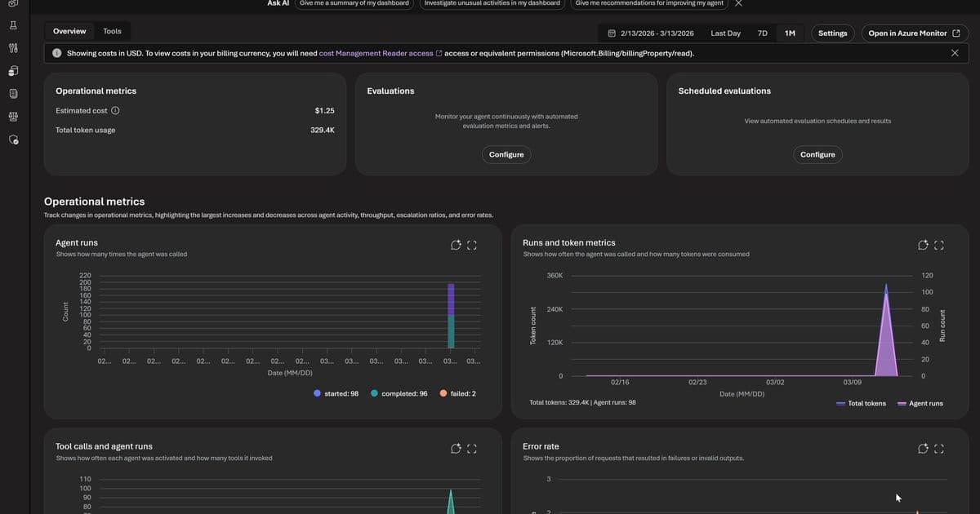Open the Runs and token metrics chart fullscreen
This screenshot has height=514, width=980.
click(x=939, y=244)
